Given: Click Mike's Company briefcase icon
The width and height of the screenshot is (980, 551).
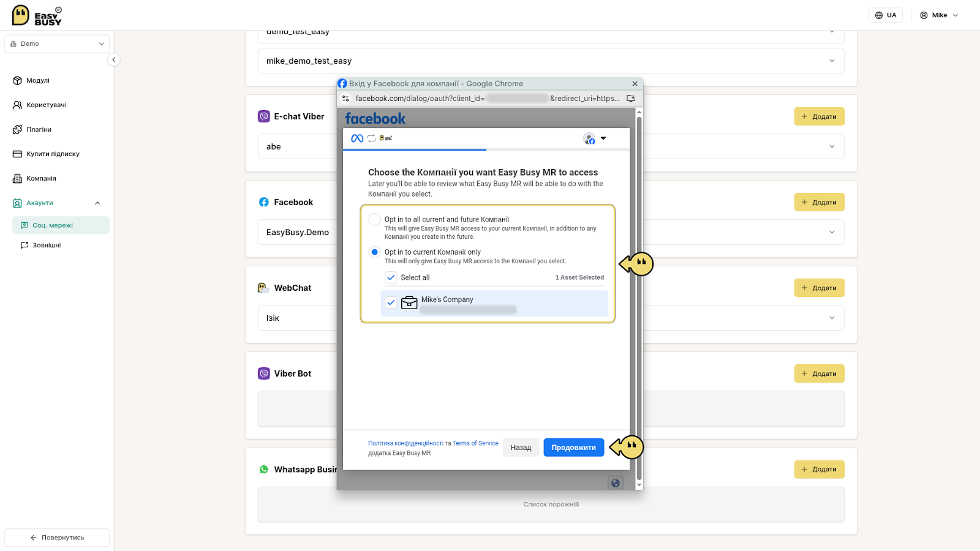Looking at the screenshot, I should tap(409, 302).
